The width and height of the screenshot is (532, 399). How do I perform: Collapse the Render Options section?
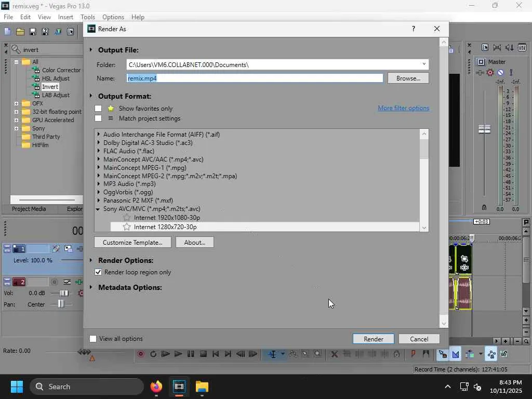pyautogui.click(x=91, y=260)
